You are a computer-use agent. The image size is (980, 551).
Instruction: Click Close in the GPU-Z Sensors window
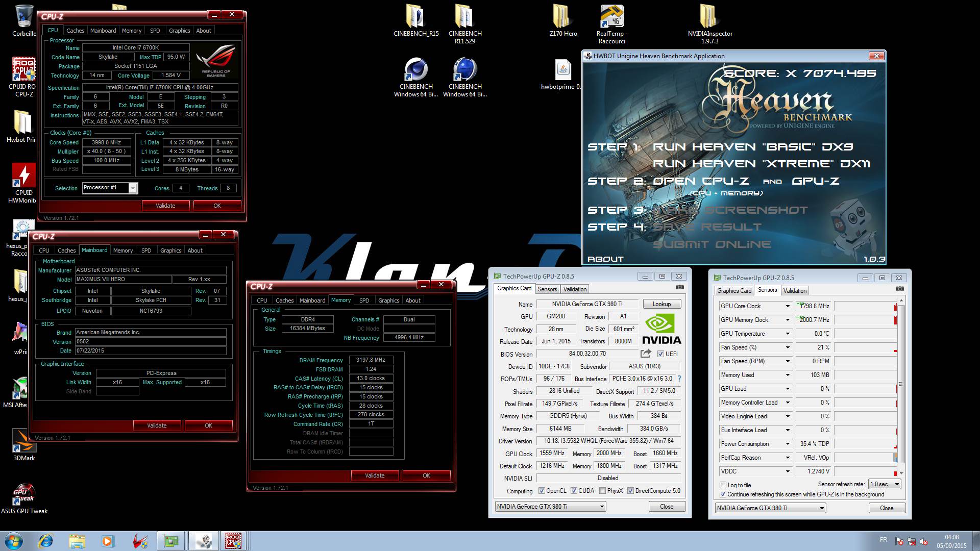coord(887,508)
